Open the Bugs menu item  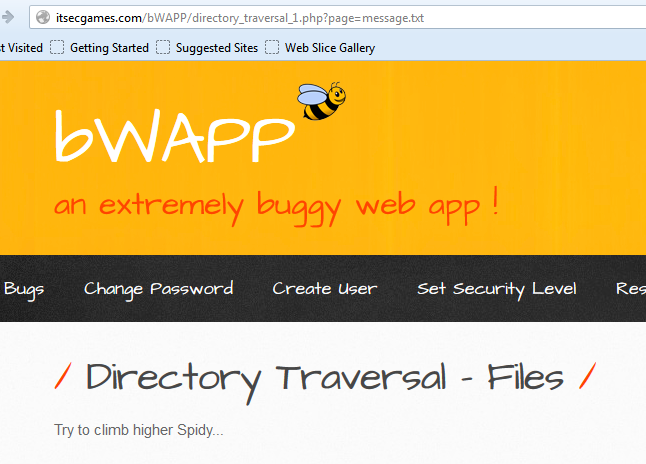[24, 290]
